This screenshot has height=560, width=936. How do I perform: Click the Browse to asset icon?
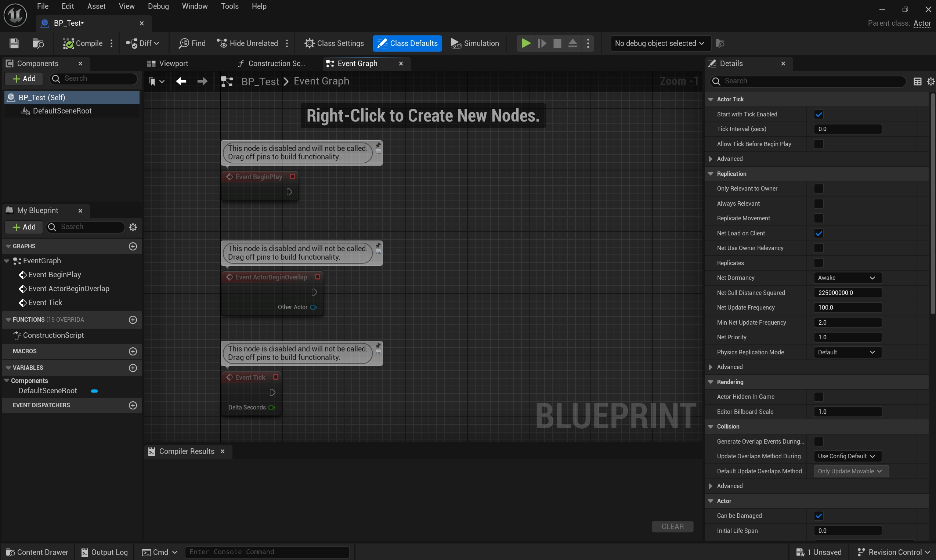tap(38, 43)
